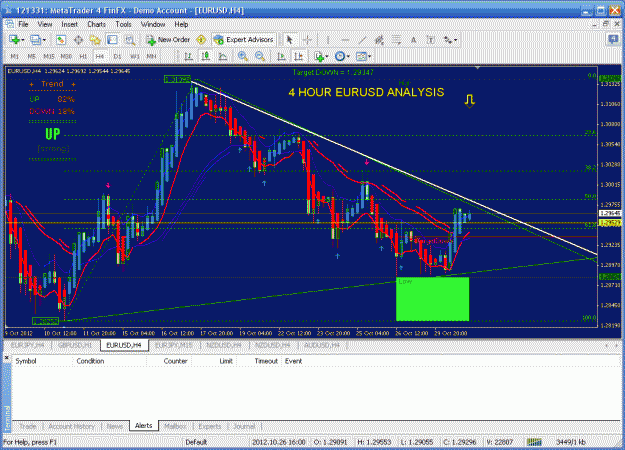Open the Profiles toolbar button

pos(35,39)
